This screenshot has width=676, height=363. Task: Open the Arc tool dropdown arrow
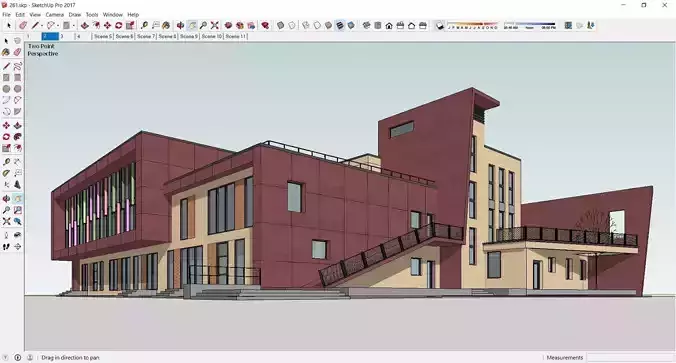click(x=58, y=26)
